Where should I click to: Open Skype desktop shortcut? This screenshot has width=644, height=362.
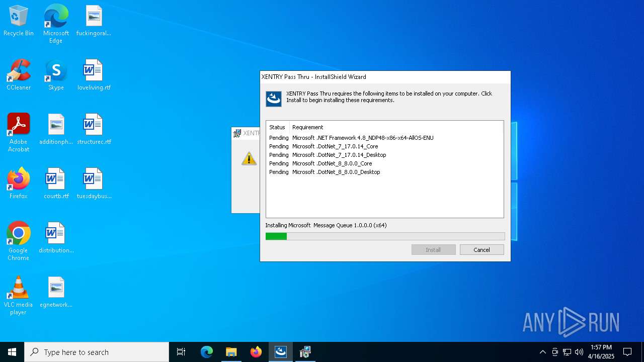point(56,75)
